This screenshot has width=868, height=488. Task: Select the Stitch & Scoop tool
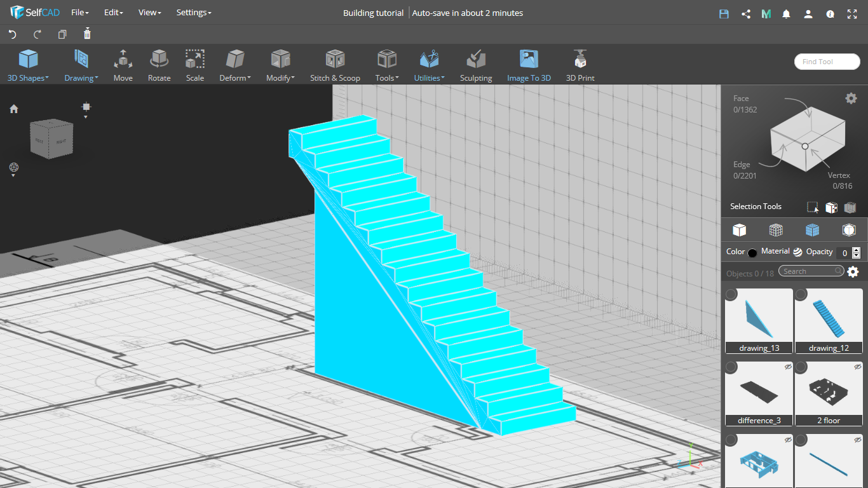(335, 65)
